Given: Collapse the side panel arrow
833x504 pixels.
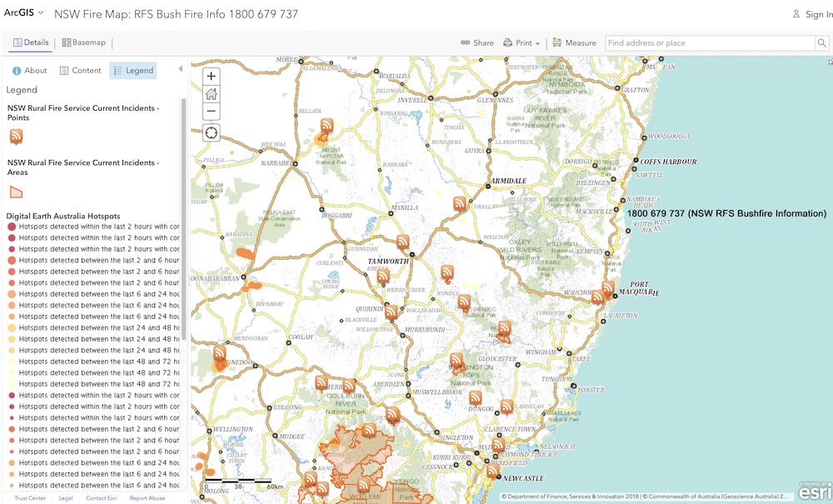Looking at the screenshot, I should pyautogui.click(x=180, y=69).
